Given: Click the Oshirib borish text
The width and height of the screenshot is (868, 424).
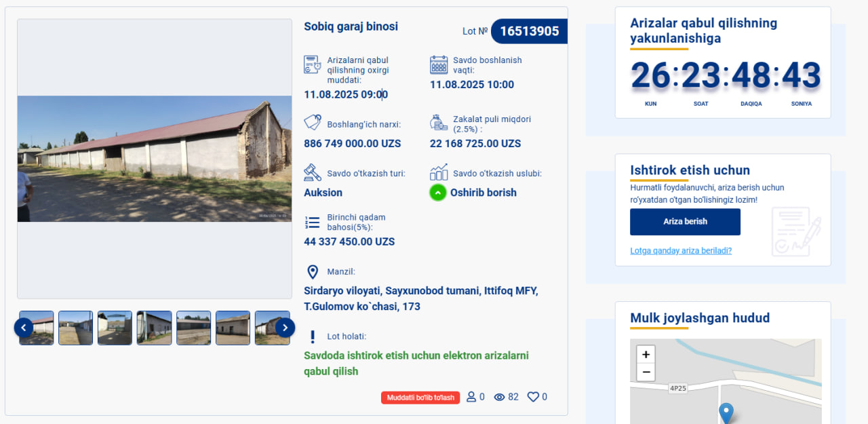Looking at the screenshot, I should coord(484,193).
